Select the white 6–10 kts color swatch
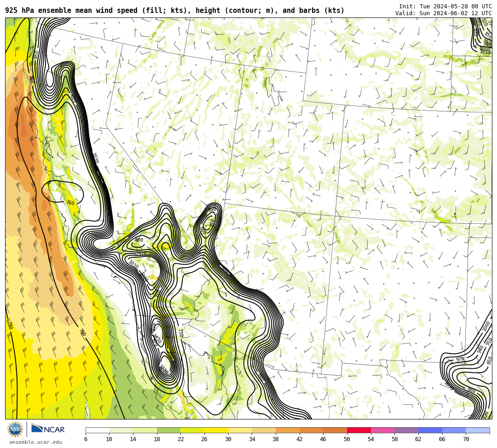Viewport: 497px width, 448px height. 97,430
